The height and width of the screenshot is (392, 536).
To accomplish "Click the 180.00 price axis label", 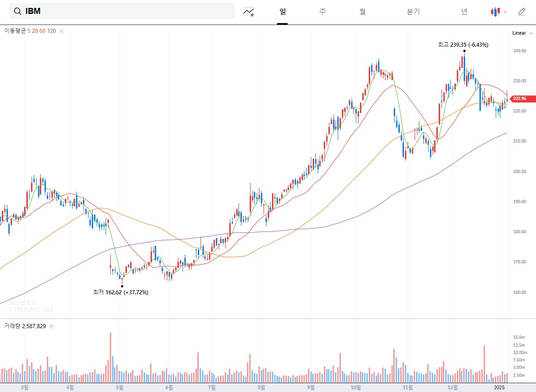I will [x=520, y=232].
